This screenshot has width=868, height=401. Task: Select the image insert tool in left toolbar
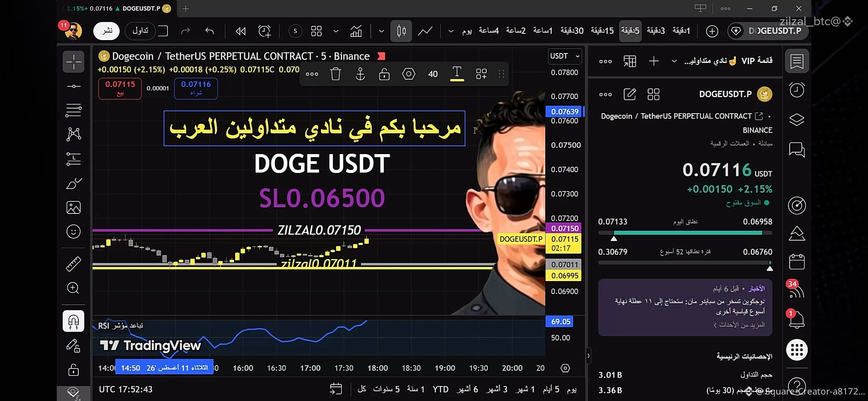[73, 208]
